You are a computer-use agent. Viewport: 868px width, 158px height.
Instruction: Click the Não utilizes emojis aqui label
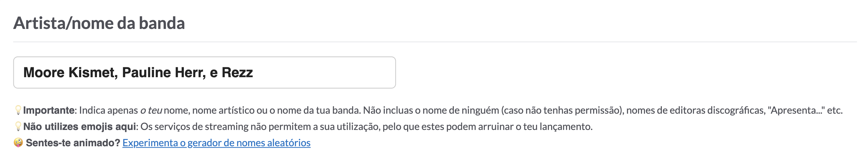pyautogui.click(x=79, y=127)
